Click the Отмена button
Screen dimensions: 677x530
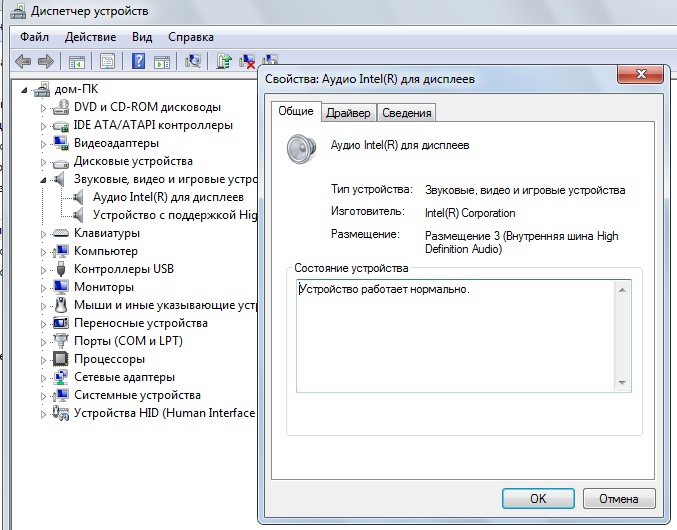619,498
